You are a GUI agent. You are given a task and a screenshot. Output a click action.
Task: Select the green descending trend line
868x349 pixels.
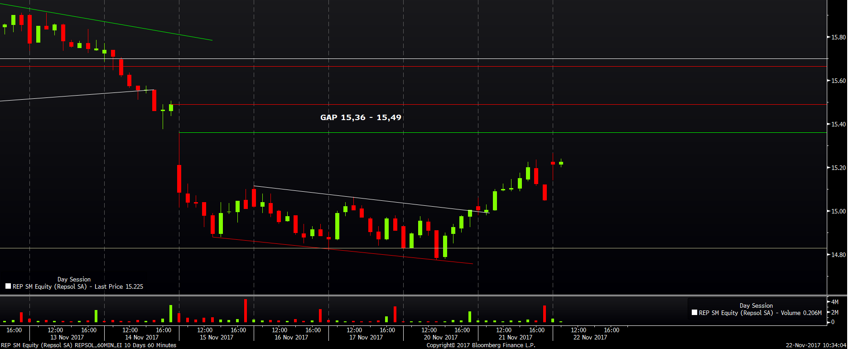click(106, 22)
